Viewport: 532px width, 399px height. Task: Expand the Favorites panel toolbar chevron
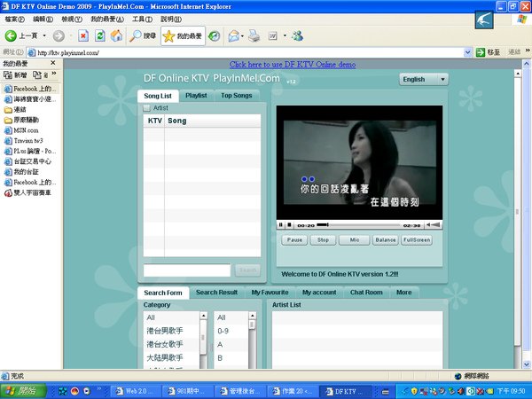(54, 74)
